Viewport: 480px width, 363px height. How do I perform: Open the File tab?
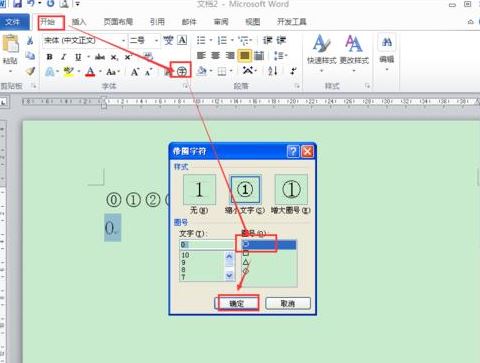(x=14, y=22)
